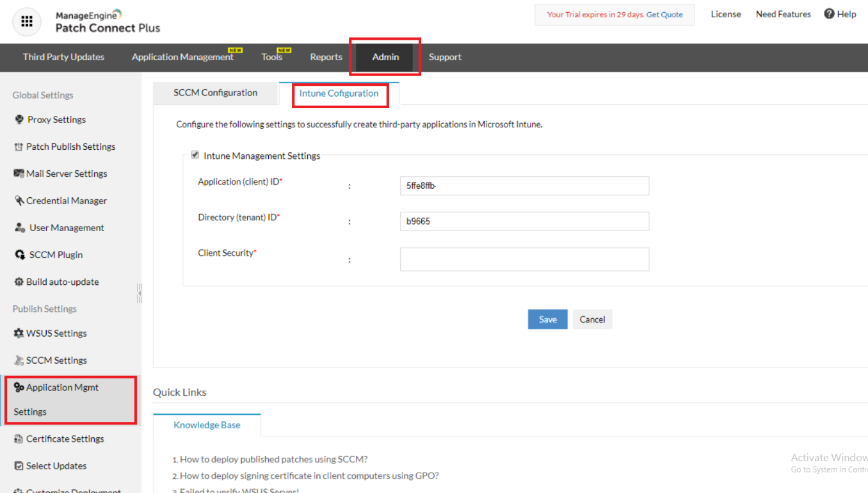Cancel the Intune configuration changes
Image resolution: width=868 pixels, height=493 pixels.
pos(592,319)
